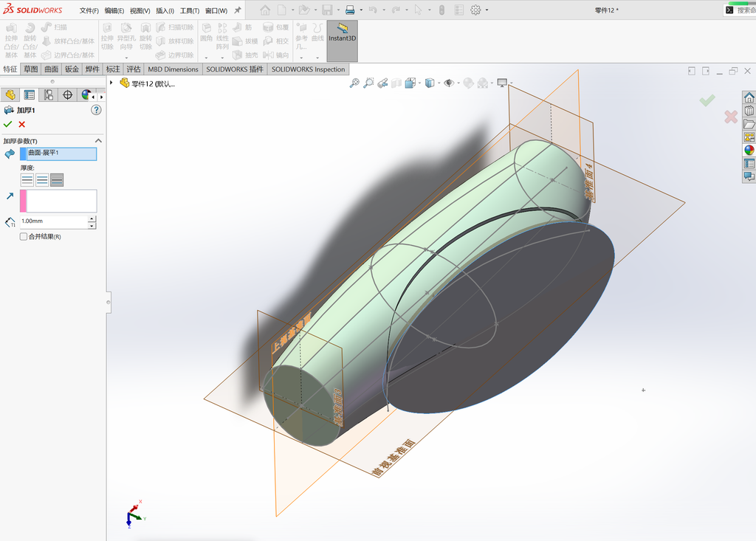Switch to the 焊件 tab
This screenshot has width=756, height=541.
92,69
